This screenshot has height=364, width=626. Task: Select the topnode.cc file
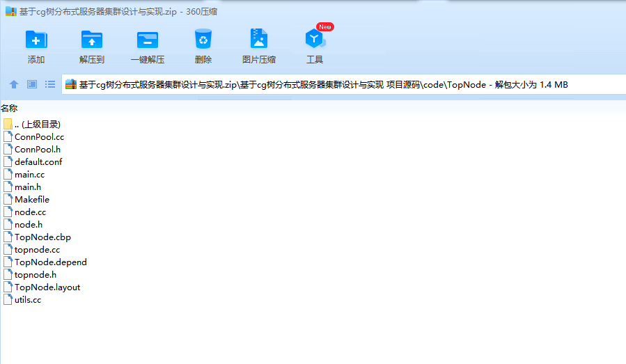click(x=37, y=249)
